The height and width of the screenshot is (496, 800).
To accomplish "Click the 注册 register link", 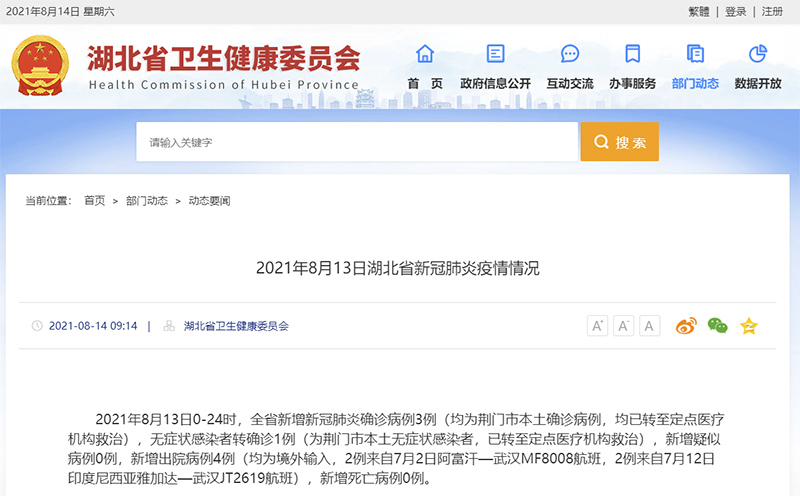I will pyautogui.click(x=772, y=11).
